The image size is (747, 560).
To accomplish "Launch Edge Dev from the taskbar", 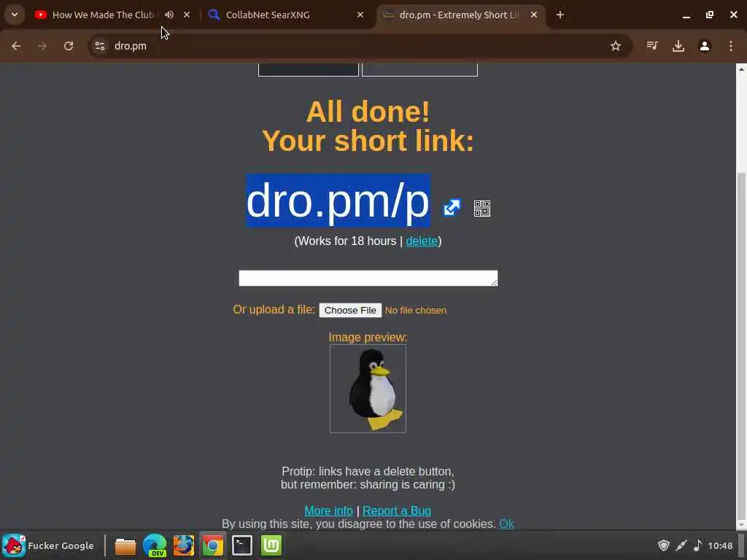I will (x=155, y=545).
